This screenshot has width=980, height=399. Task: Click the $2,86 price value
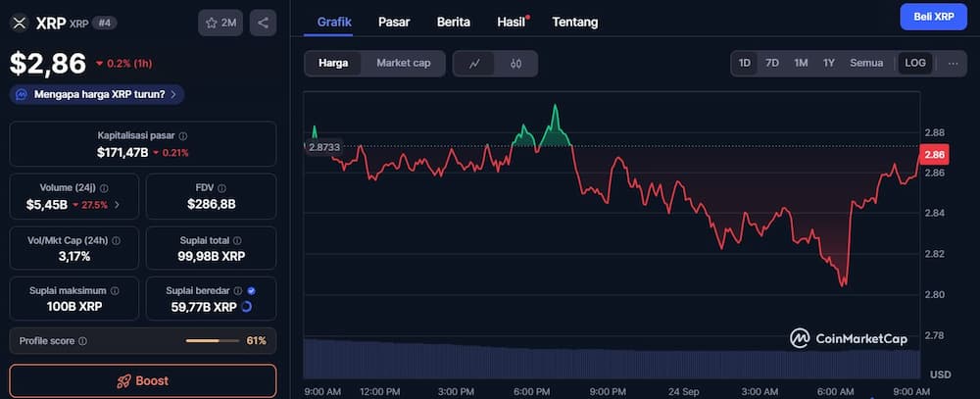click(47, 63)
